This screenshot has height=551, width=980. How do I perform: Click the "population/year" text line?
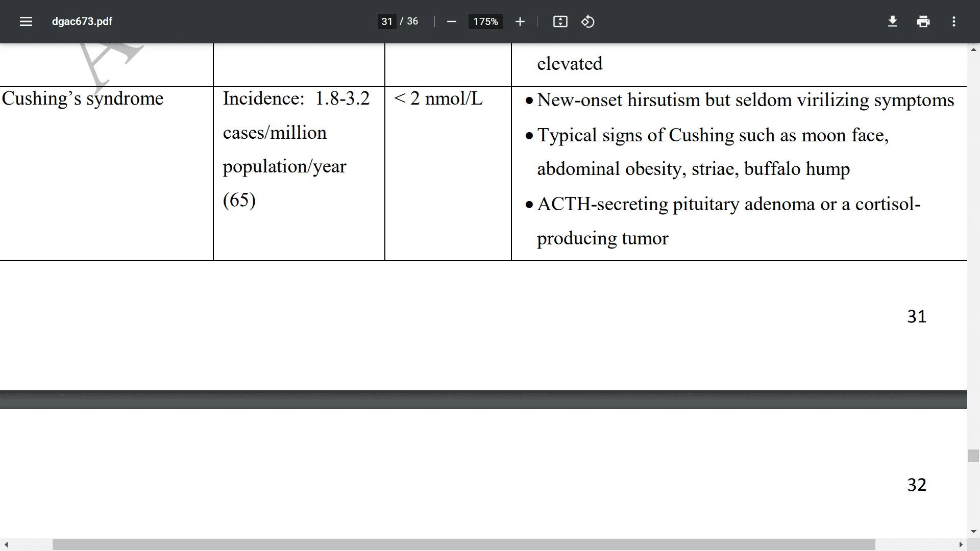point(284,167)
